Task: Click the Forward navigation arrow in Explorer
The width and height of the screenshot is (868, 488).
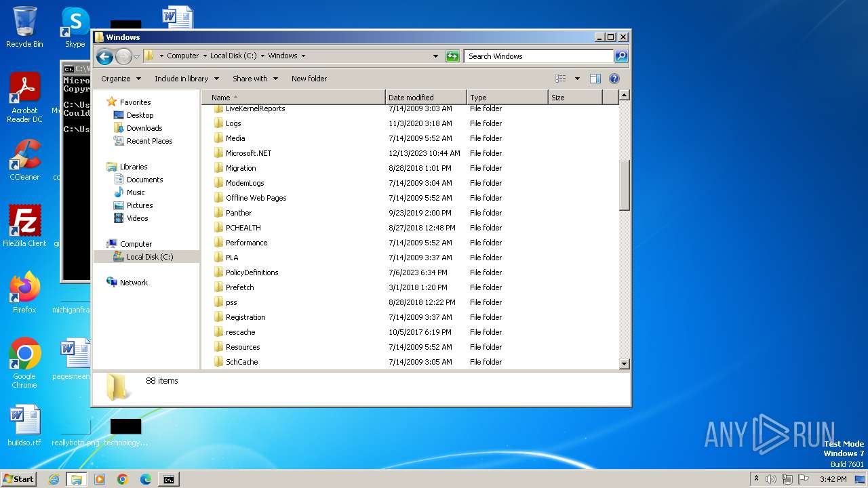Action: click(123, 56)
